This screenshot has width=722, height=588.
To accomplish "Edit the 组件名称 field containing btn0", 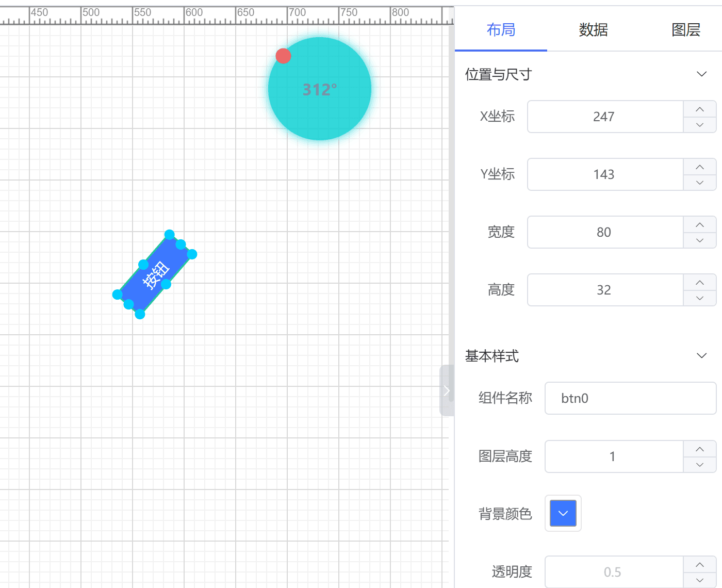I will (631, 398).
